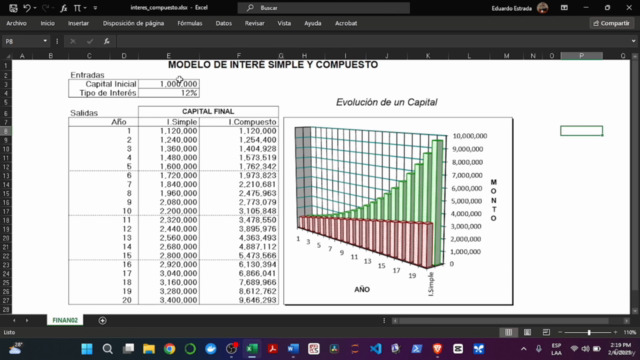Open File Explorer from taskbar
640x360 pixels.
click(x=149, y=349)
